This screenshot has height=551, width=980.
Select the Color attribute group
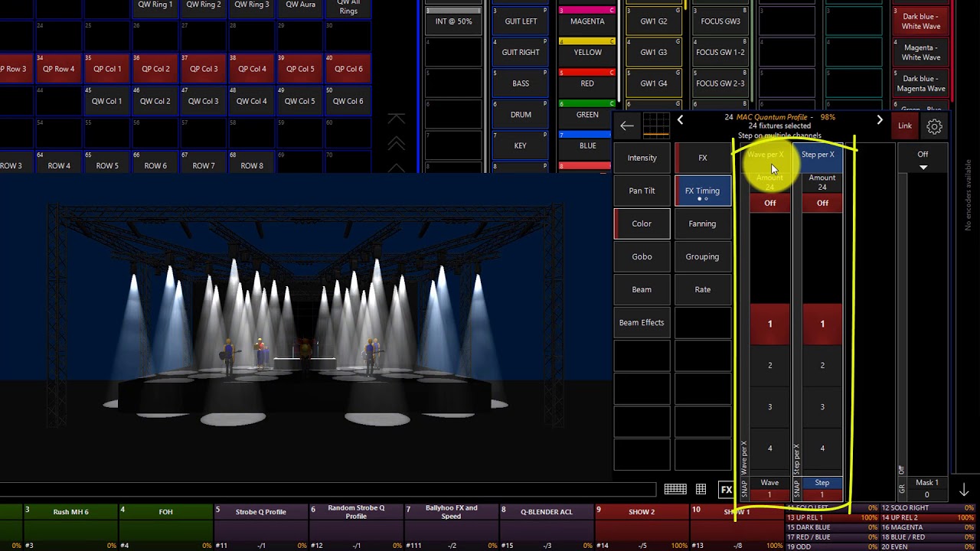[642, 223]
